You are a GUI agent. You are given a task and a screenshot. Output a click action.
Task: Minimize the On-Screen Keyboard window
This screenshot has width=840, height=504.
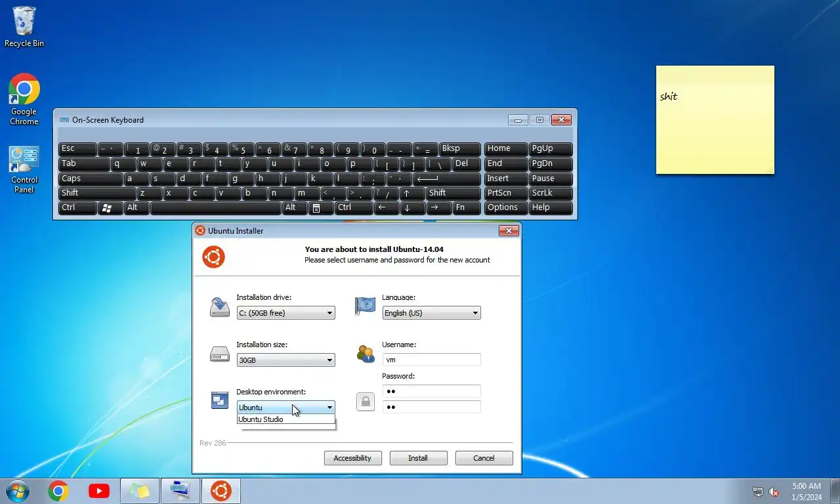click(518, 120)
